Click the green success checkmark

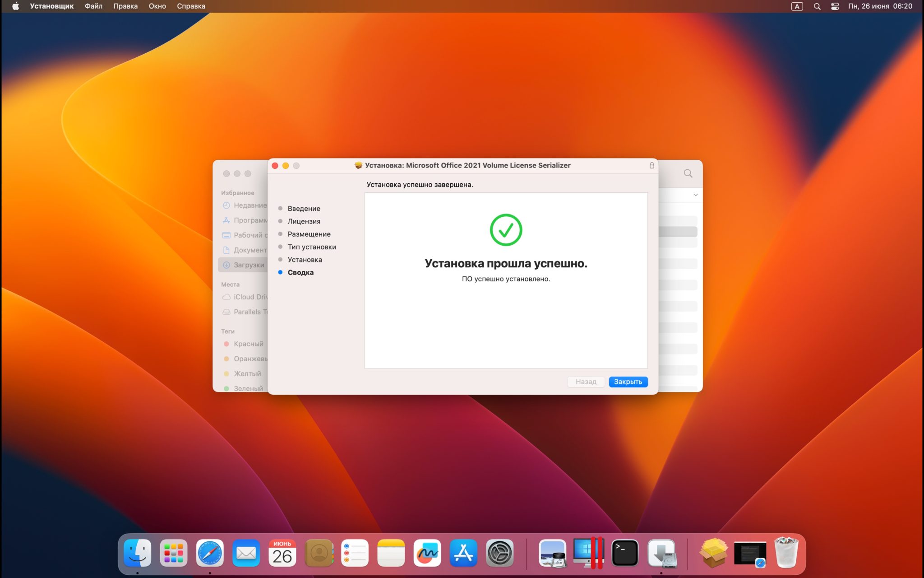pyautogui.click(x=506, y=230)
